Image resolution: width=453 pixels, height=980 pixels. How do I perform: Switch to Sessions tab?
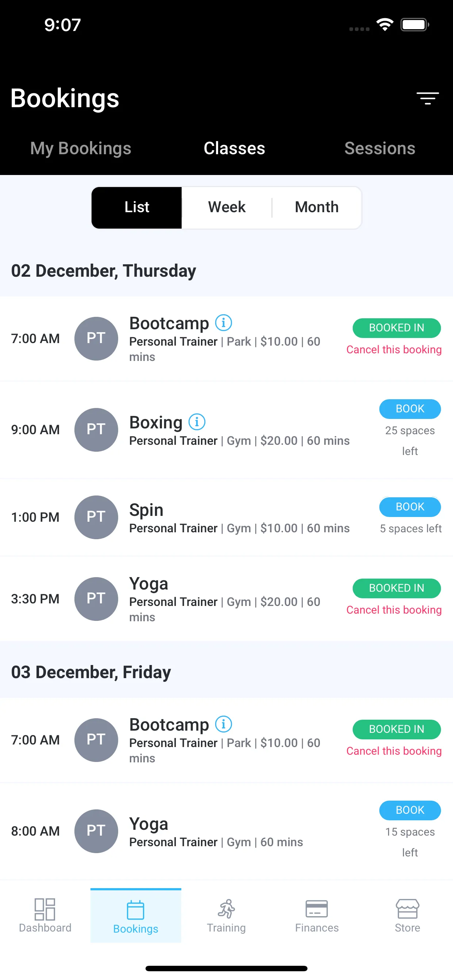click(x=380, y=148)
